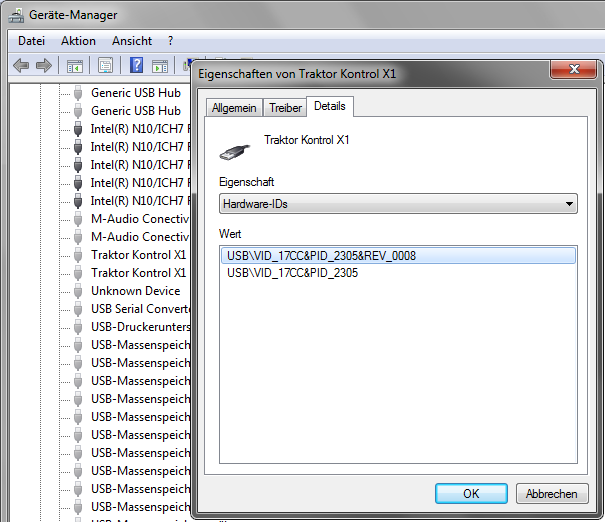
Task: Switch to the Allgemein tab
Action: (x=234, y=108)
